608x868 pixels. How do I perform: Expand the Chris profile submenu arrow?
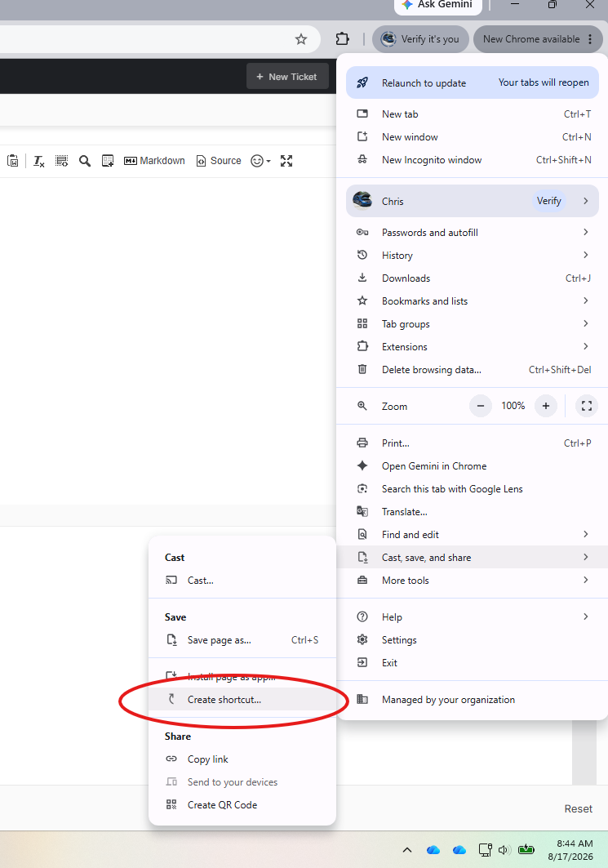[x=586, y=201]
